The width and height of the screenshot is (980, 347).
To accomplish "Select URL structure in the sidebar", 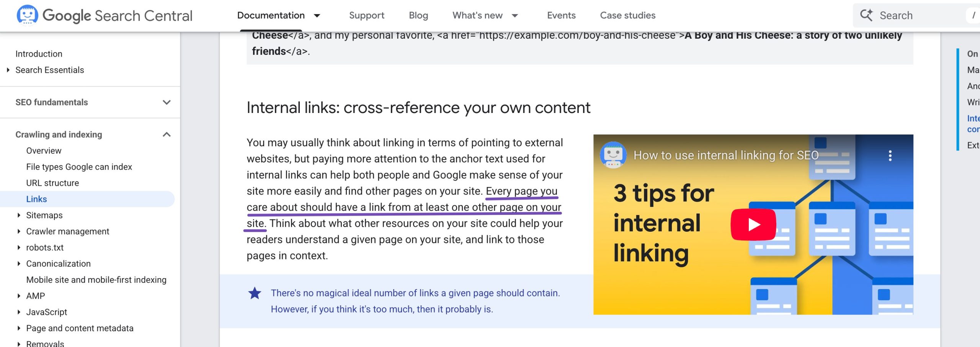I will (x=52, y=183).
